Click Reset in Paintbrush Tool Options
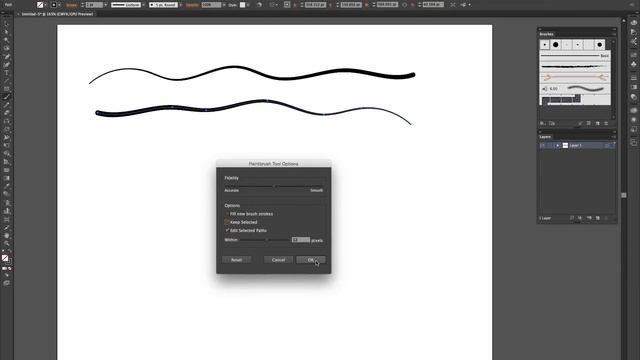This screenshot has height=360, width=640. pyautogui.click(x=236, y=260)
